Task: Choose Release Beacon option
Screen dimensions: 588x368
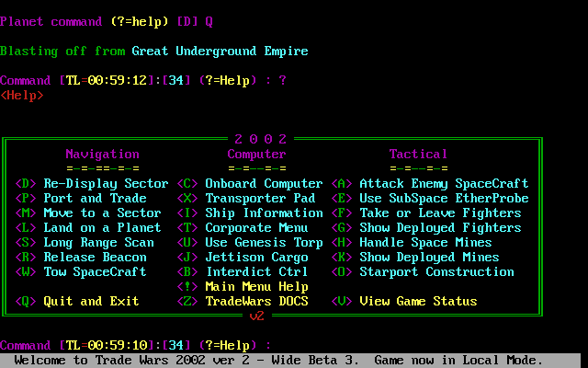Action: [81, 258]
